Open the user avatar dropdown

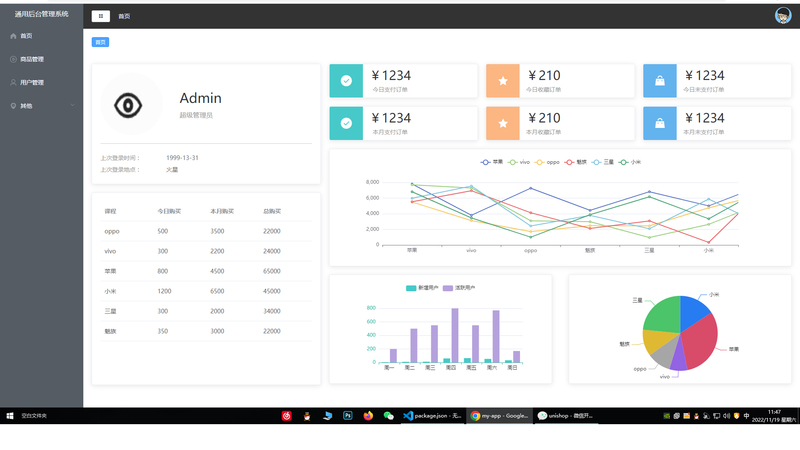tap(783, 16)
